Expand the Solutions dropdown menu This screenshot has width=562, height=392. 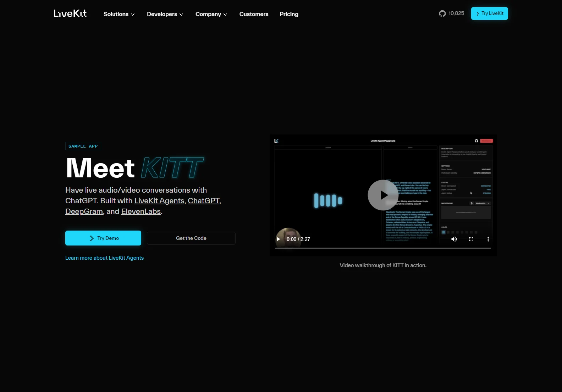coord(119,14)
